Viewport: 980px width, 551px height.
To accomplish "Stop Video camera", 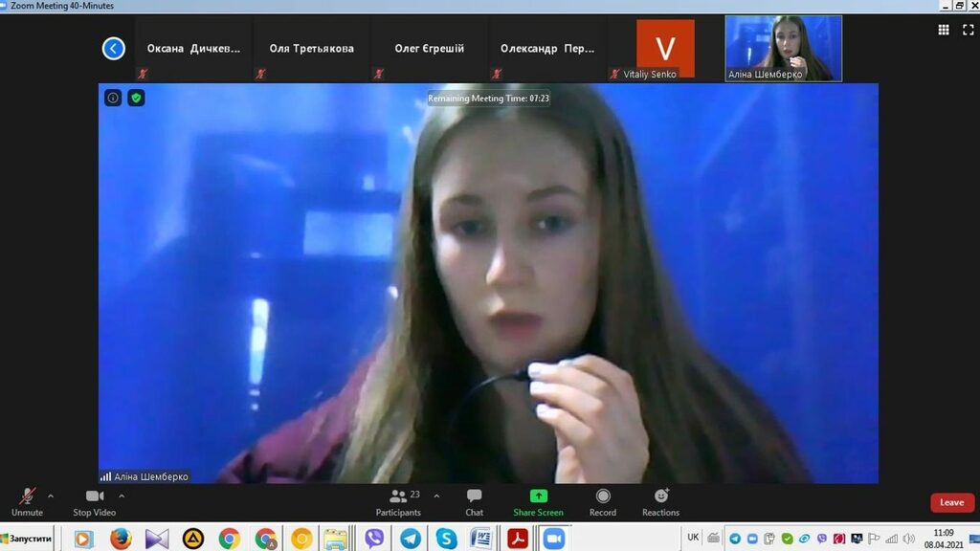I will [x=95, y=500].
